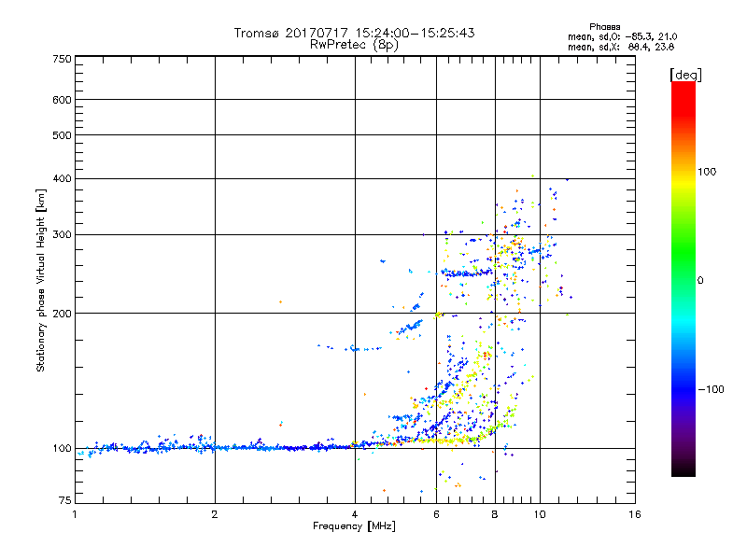Click the x-axis label '4'
747x560 pixels.
point(355,514)
